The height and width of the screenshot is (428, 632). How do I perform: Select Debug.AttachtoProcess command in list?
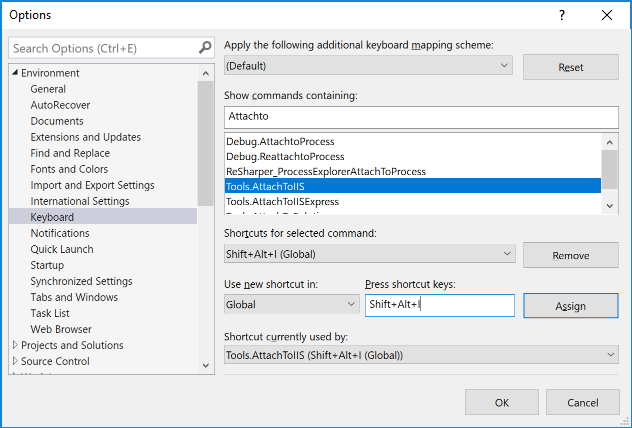pyautogui.click(x=280, y=142)
